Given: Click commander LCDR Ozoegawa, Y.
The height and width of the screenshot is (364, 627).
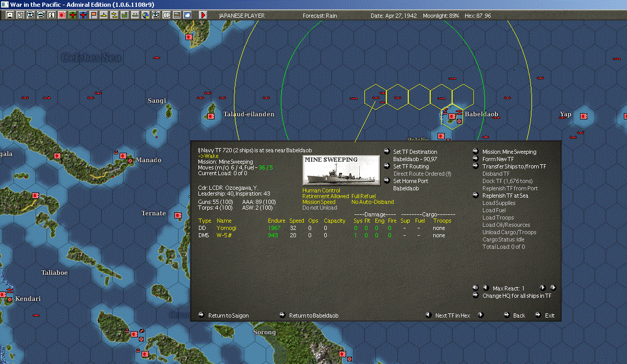Looking at the screenshot, I should click(x=228, y=187).
